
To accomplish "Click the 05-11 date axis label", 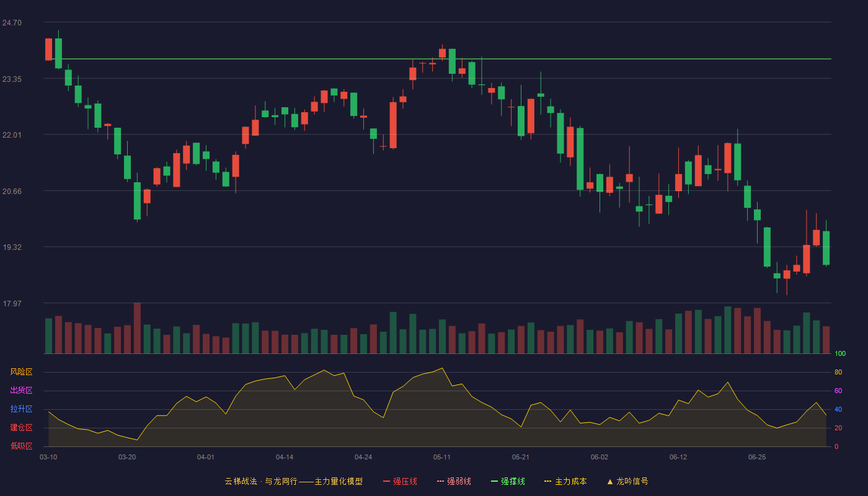I will click(442, 457).
